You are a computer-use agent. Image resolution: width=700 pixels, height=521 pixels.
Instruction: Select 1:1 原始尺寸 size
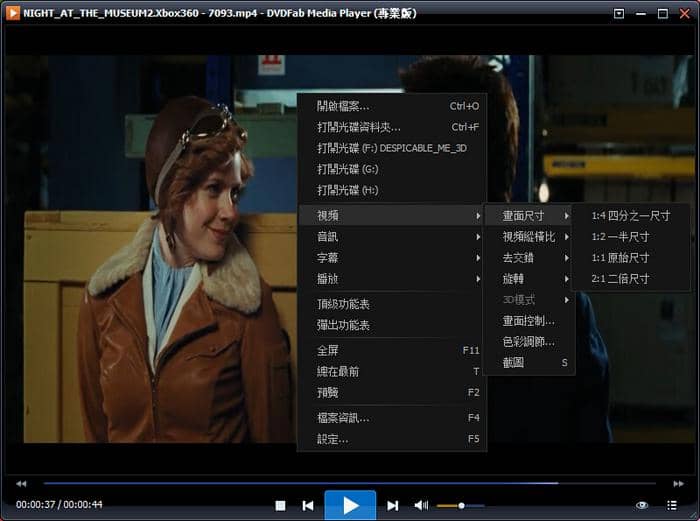[x=631, y=258]
